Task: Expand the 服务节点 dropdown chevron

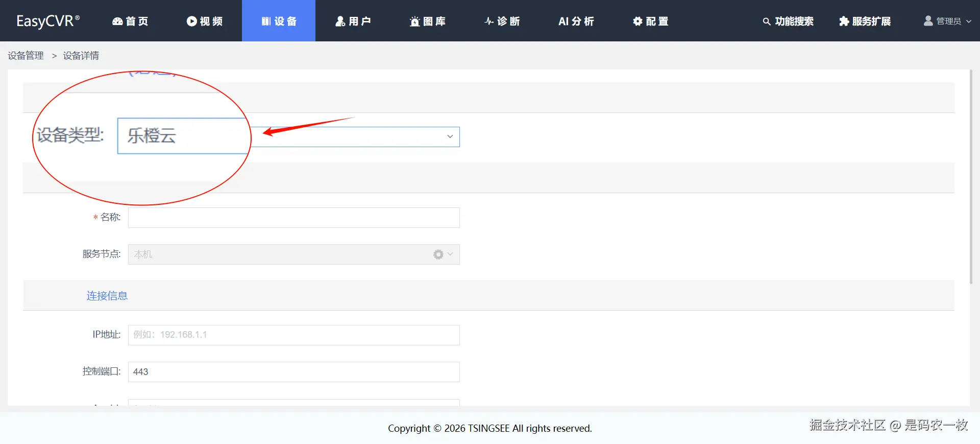Action: click(450, 254)
